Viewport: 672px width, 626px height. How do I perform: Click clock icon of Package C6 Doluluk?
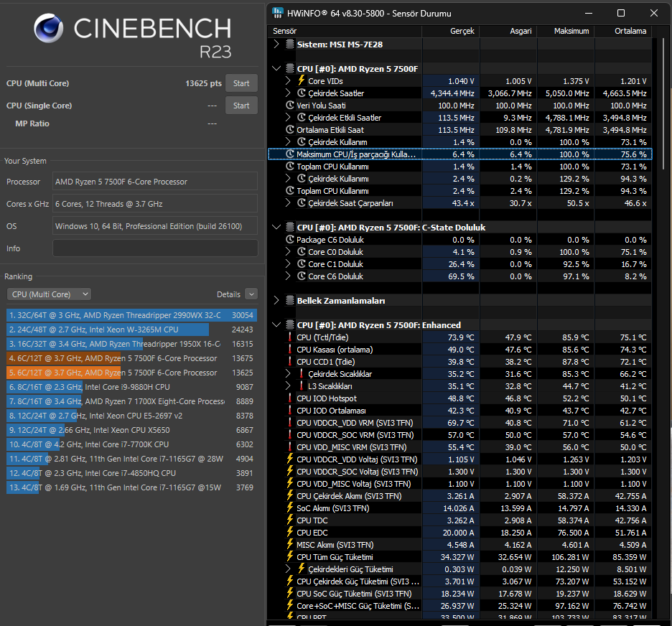(290, 240)
